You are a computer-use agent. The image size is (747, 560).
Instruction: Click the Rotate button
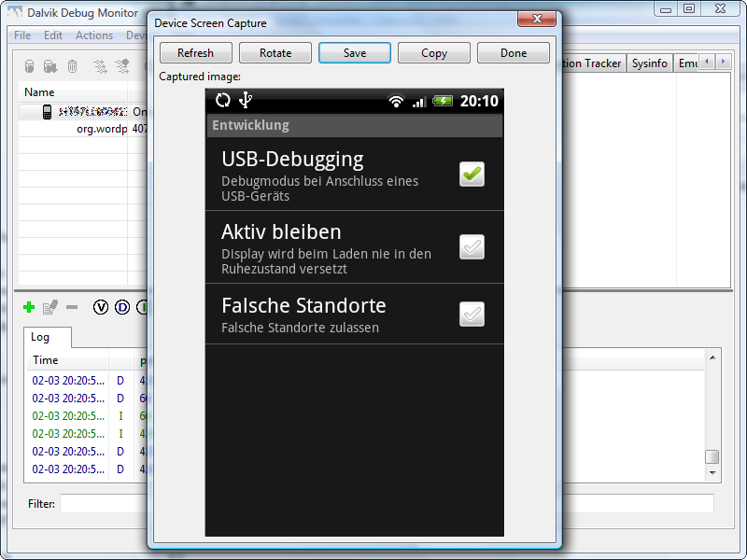[x=275, y=53]
